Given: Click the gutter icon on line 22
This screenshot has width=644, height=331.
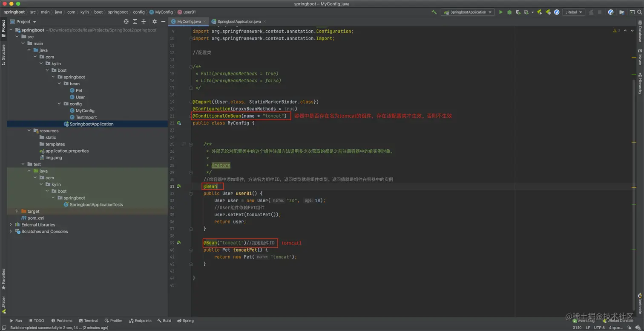Looking at the screenshot, I should pyautogui.click(x=179, y=123).
